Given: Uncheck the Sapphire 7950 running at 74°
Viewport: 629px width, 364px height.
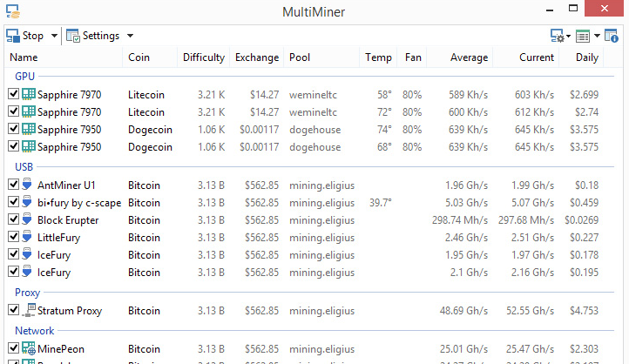Looking at the screenshot, I should tap(13, 129).
